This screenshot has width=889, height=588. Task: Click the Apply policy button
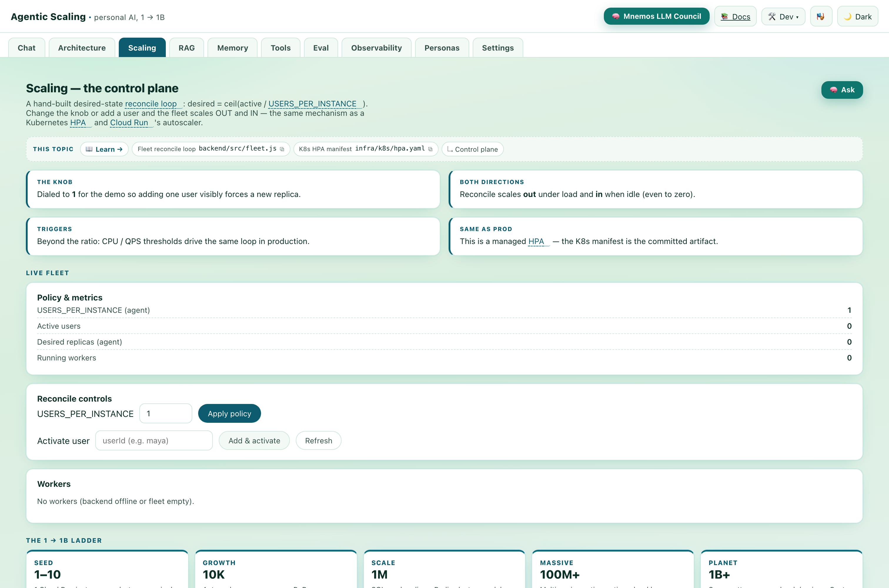tap(230, 414)
